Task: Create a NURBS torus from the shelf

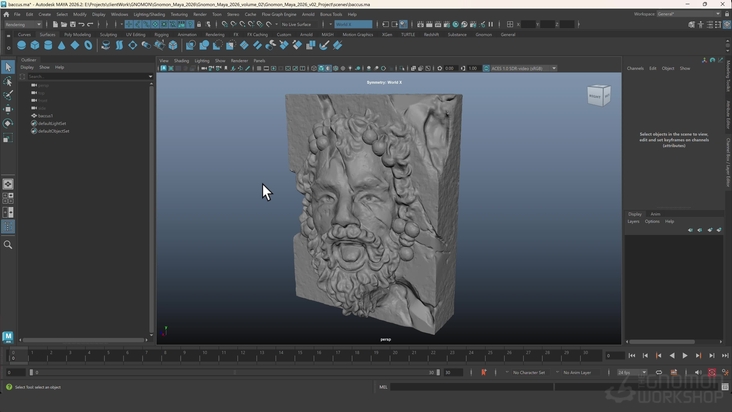Action: pyautogui.click(x=88, y=45)
